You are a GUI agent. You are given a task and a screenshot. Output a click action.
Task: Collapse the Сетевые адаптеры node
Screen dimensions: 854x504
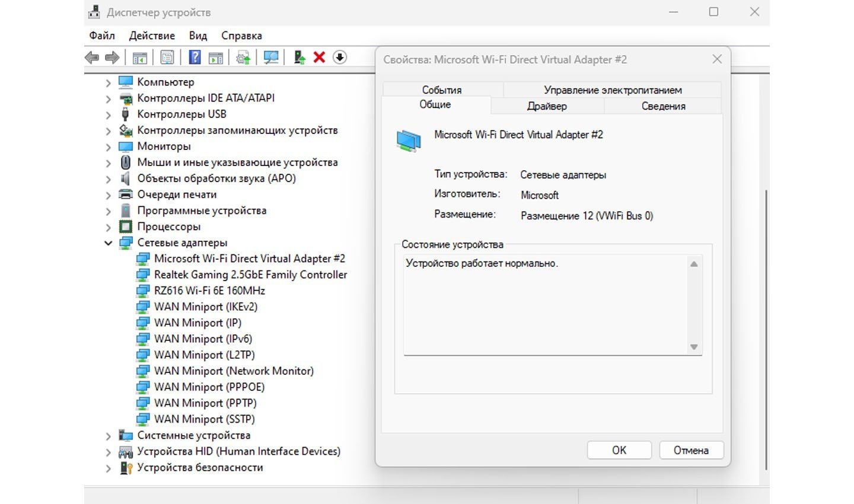108,243
